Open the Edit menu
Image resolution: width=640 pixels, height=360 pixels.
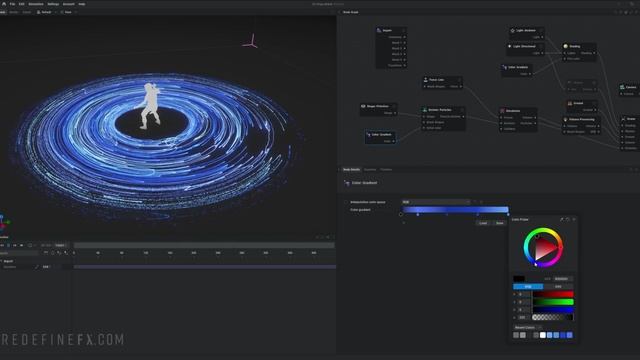[22, 4]
